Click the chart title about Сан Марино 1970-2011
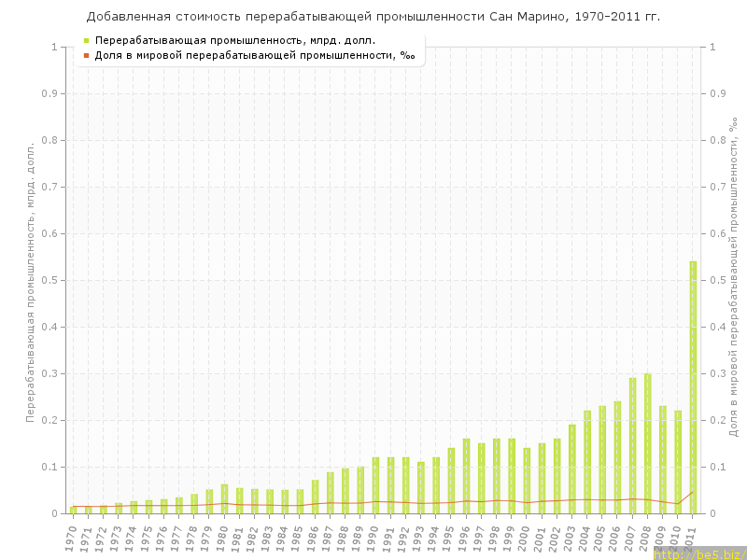Viewport: 747px width, 560px height. pos(373,17)
